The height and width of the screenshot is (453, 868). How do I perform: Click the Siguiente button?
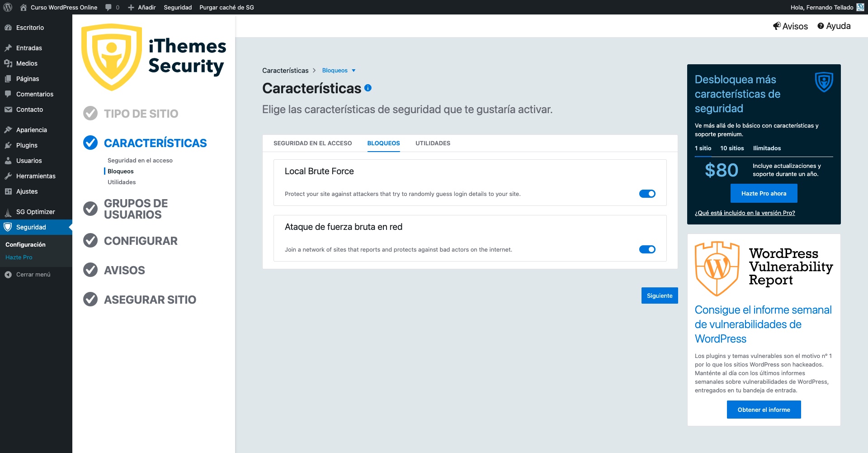pyautogui.click(x=660, y=296)
